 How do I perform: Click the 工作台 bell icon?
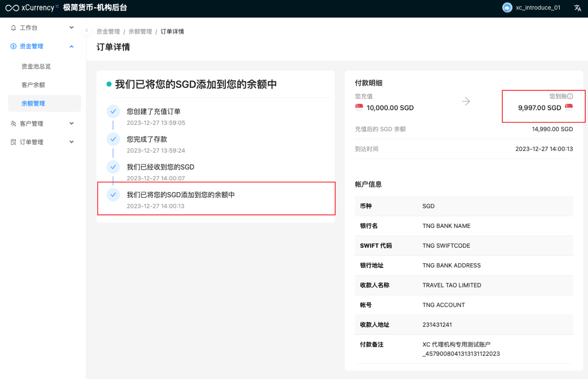point(13,27)
